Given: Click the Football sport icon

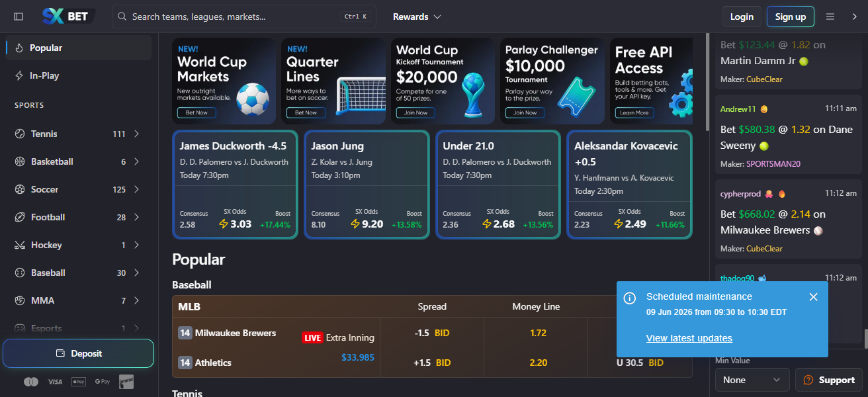Looking at the screenshot, I should point(19,217).
